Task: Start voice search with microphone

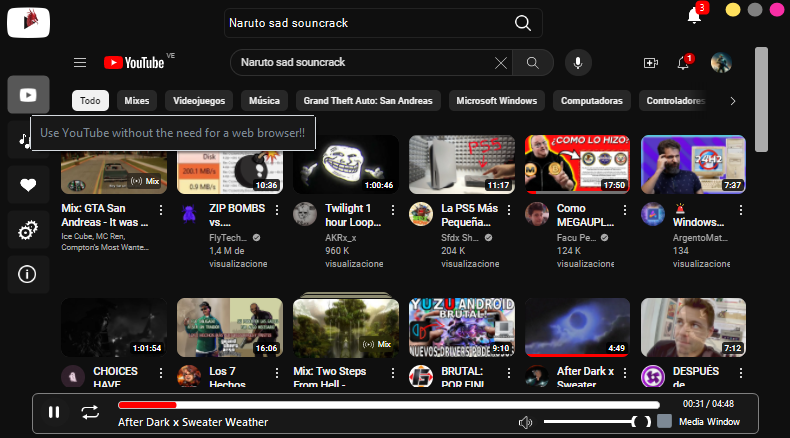Action: (578, 63)
